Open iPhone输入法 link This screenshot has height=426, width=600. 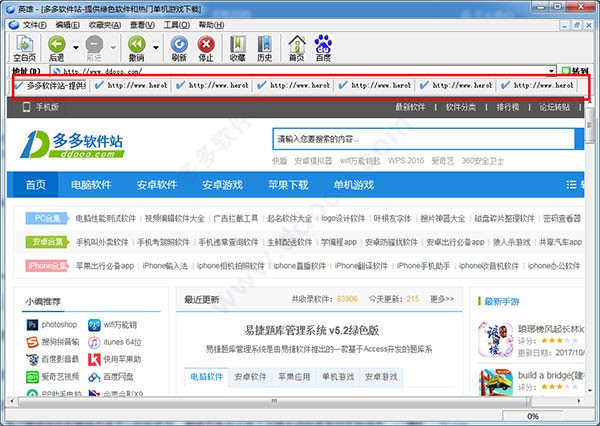165,266
